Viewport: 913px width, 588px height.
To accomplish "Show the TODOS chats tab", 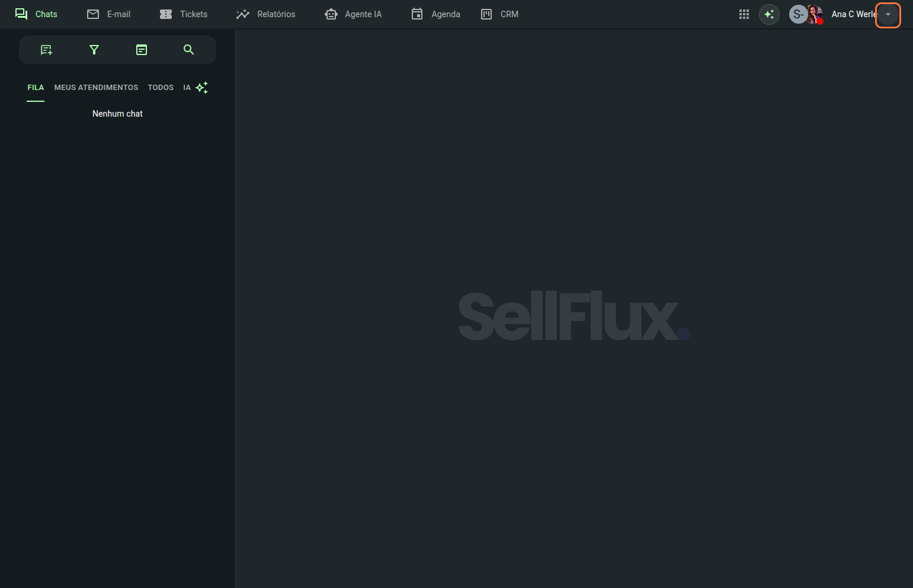I will [161, 88].
